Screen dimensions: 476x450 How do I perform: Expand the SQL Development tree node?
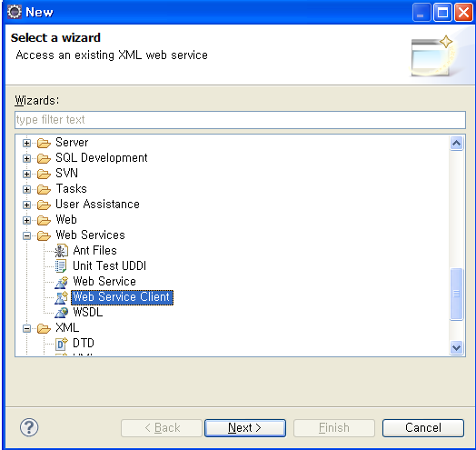(26, 158)
